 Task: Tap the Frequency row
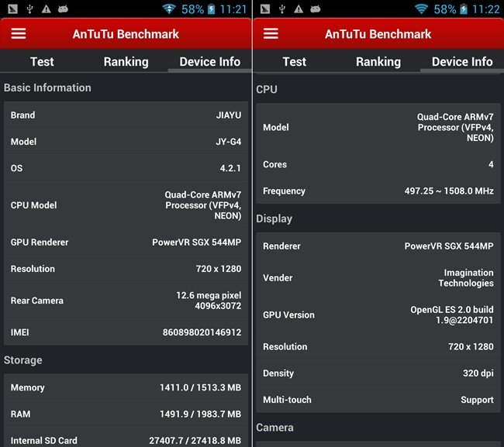[378, 191]
